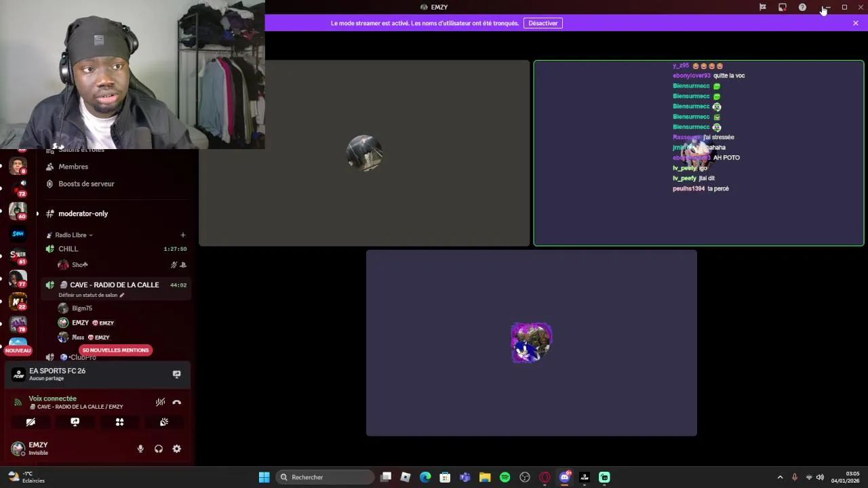Open File Explorer from taskbar
Viewport: 868px width, 488px height.
click(485, 477)
